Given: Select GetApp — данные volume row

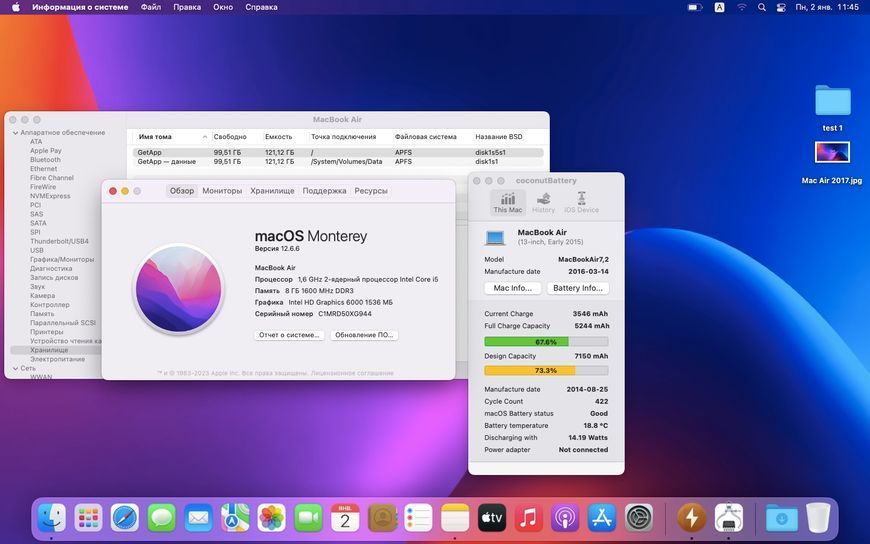Looking at the screenshot, I should [x=338, y=162].
